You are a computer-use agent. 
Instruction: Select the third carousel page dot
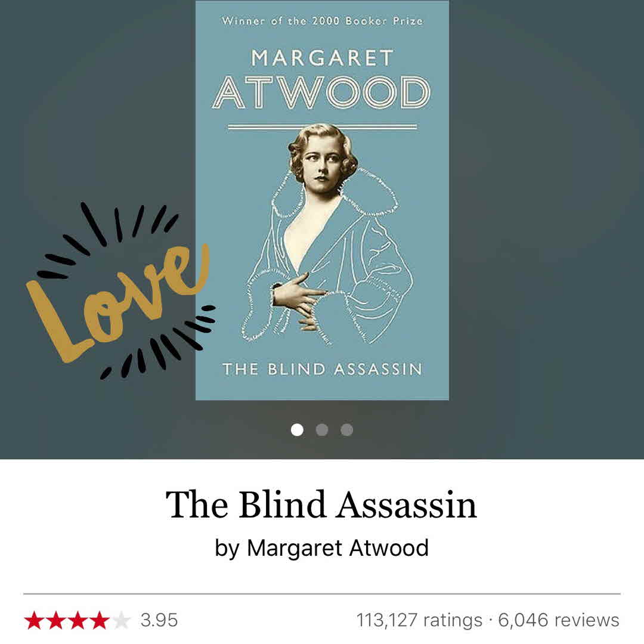pyautogui.click(x=346, y=429)
